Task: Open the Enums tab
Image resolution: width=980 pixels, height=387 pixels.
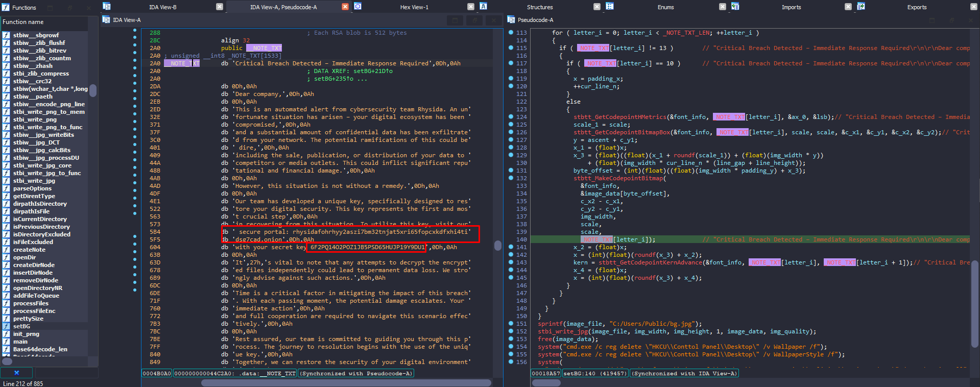Action: coord(665,7)
